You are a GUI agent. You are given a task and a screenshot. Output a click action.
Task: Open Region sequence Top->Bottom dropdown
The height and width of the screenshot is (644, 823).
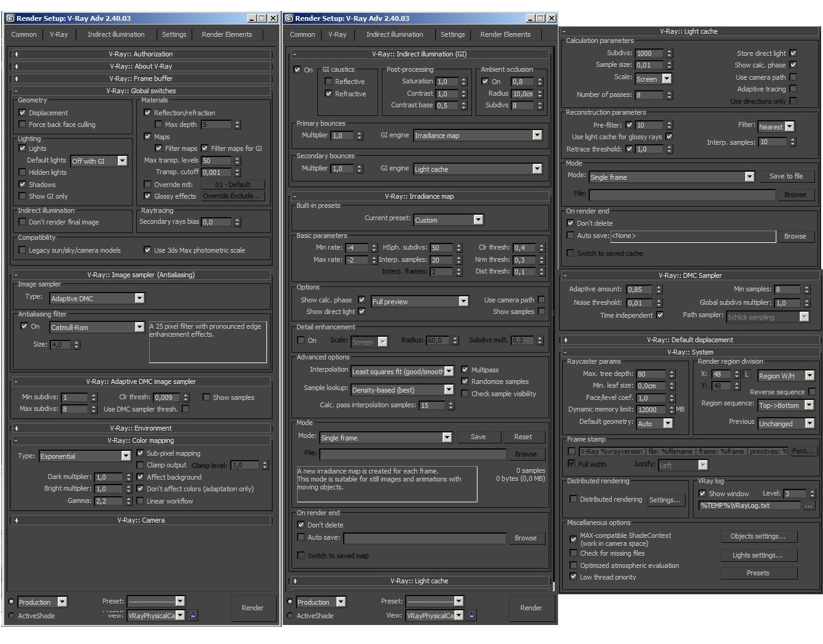[x=786, y=405]
